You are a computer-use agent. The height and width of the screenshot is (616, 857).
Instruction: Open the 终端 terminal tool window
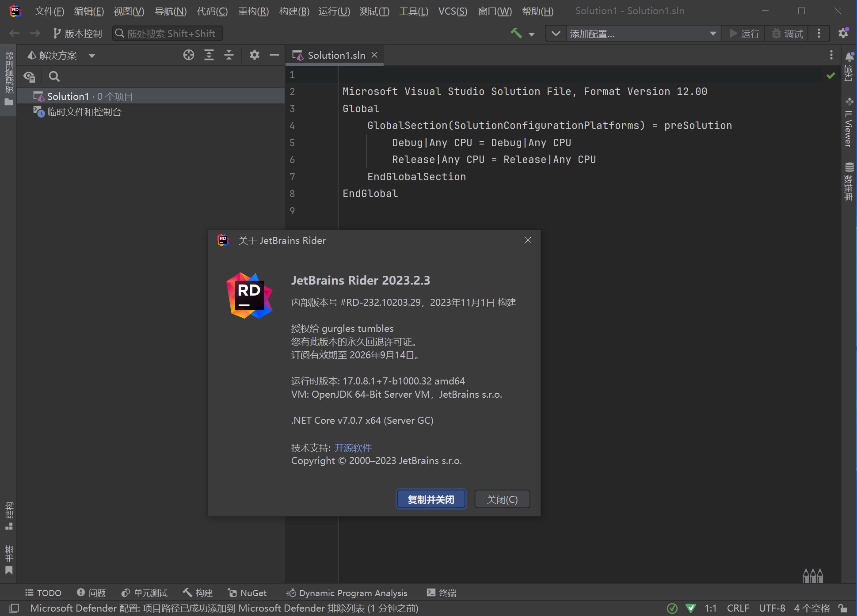click(x=441, y=593)
